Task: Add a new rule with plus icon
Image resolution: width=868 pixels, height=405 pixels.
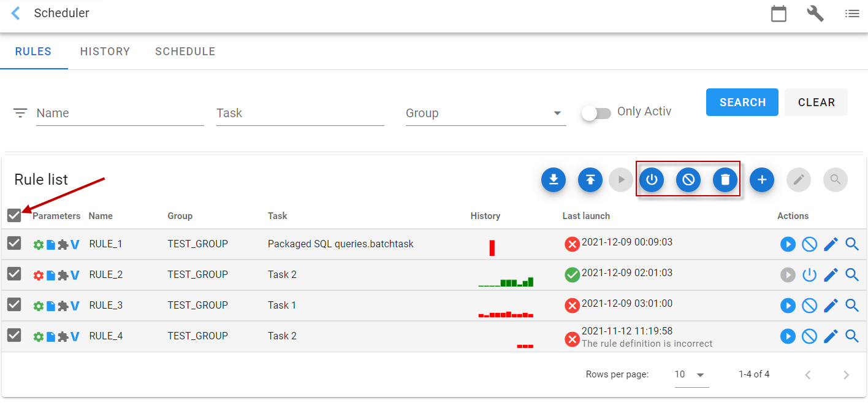Action: (x=762, y=180)
